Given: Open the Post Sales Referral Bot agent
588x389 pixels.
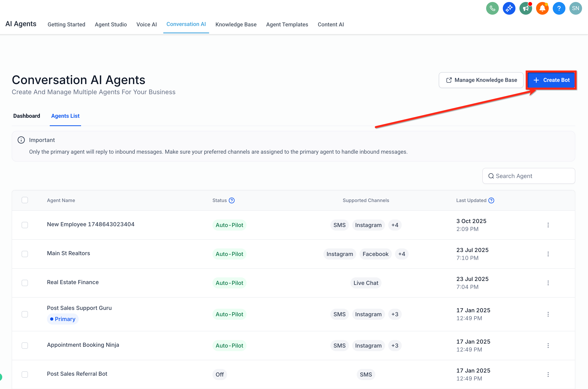Looking at the screenshot, I should 77,374.
